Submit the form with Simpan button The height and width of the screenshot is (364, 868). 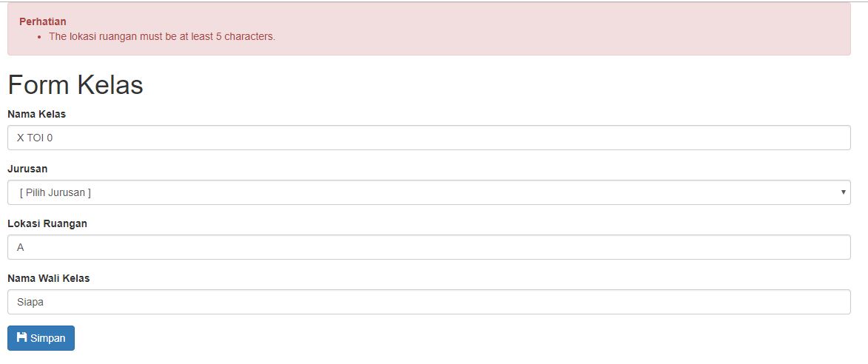41,338
